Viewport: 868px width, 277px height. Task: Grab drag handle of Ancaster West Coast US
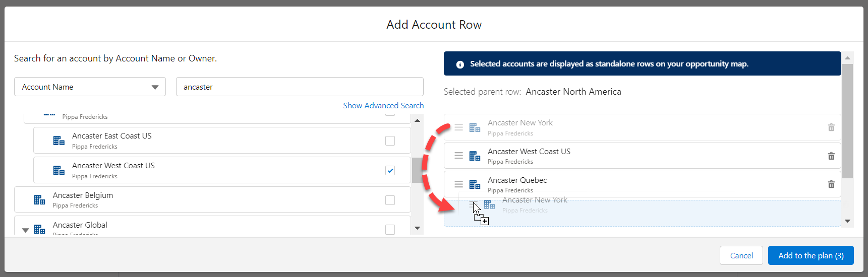point(458,156)
